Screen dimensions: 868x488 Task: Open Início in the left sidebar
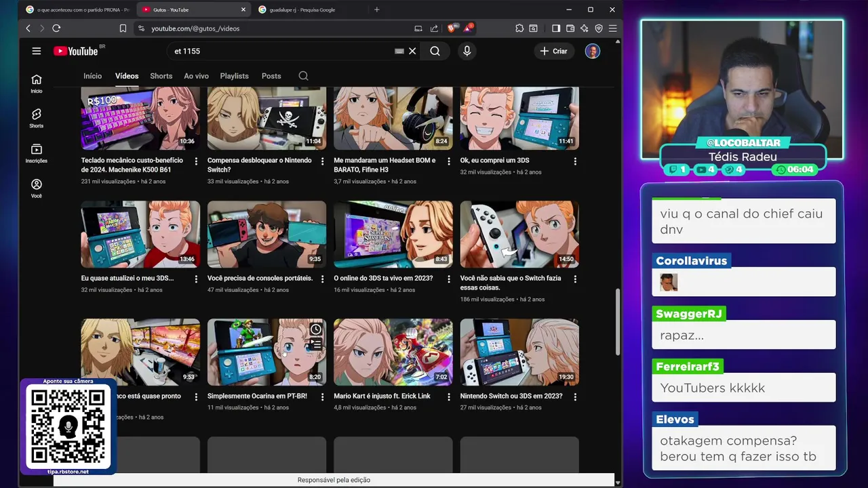37,84
